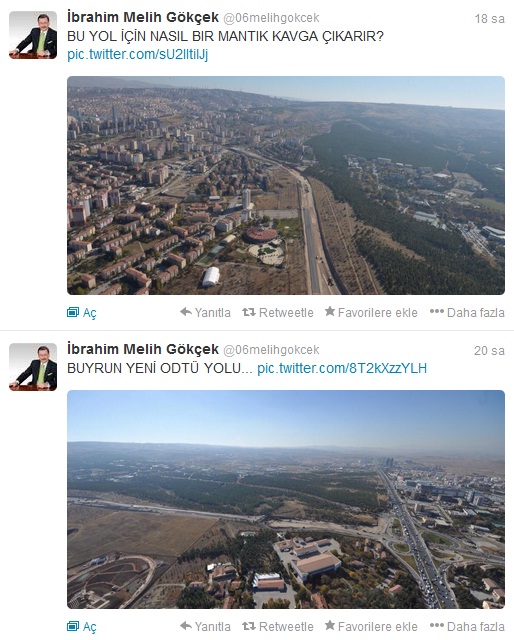This screenshot has height=640, width=514.
Task: Click the Yanıtla reply arrow on the first tweet
Action: coord(186,312)
